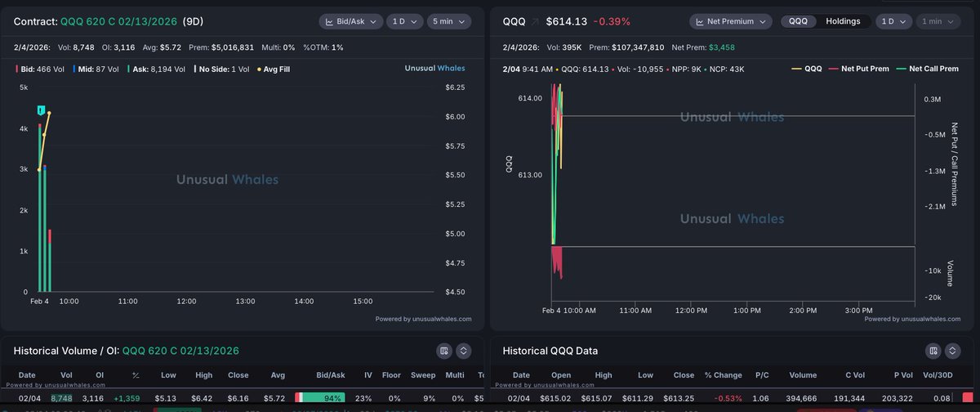Sort by Sweep column header
Screen dimensions: 980x412
click(x=421, y=375)
